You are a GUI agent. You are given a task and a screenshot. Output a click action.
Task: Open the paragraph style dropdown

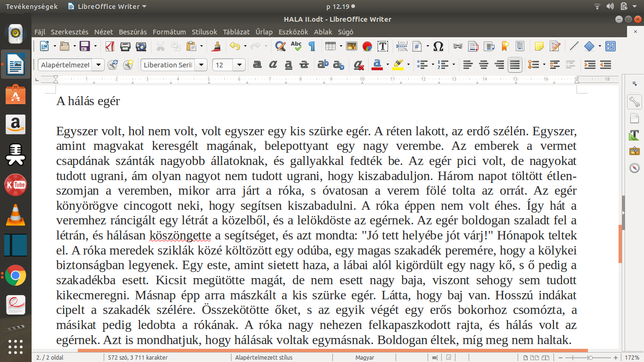tap(99, 65)
